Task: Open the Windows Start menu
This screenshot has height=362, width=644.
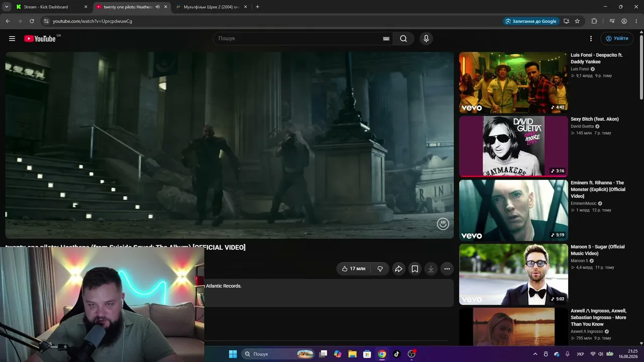Action: (233, 354)
